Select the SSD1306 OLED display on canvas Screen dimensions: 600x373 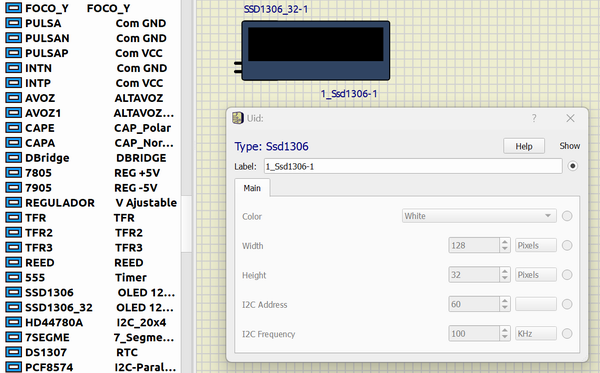click(316, 50)
